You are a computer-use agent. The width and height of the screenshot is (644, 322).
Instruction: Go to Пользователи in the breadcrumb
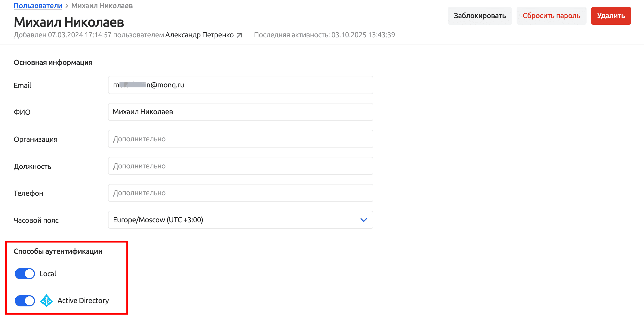[x=38, y=6]
